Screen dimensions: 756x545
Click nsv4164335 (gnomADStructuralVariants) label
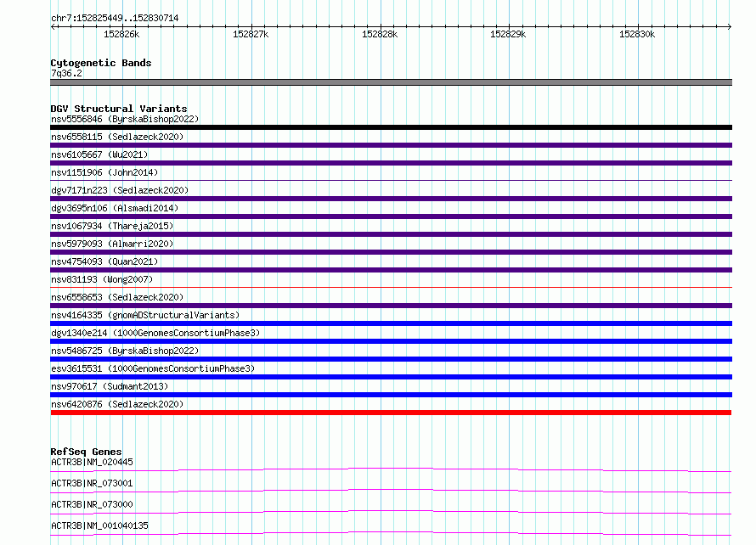pos(145,315)
